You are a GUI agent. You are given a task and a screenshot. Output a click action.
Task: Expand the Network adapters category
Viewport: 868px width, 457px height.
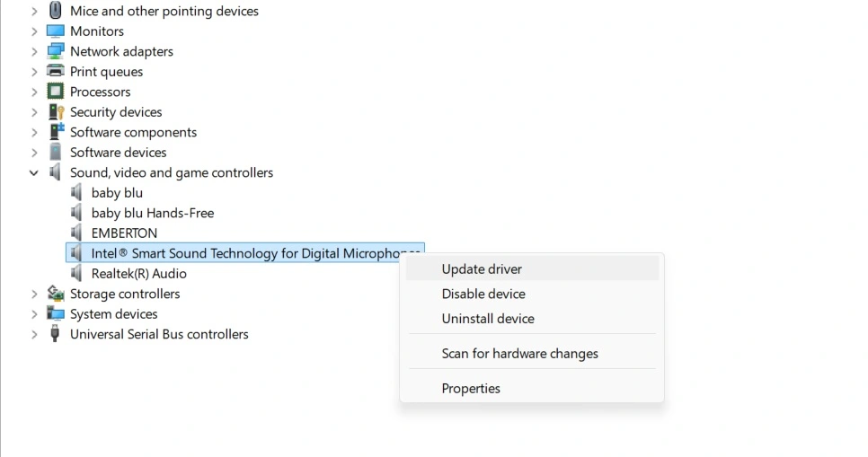(x=34, y=51)
